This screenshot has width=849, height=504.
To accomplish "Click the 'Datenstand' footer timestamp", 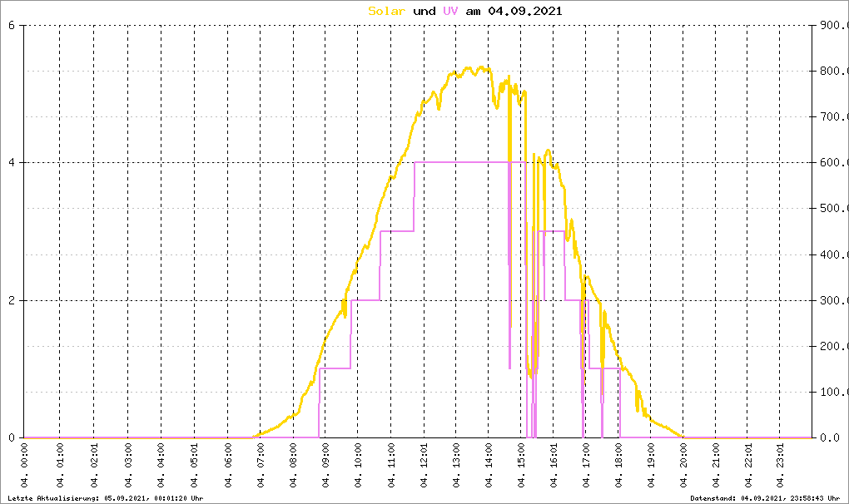I will click(765, 498).
